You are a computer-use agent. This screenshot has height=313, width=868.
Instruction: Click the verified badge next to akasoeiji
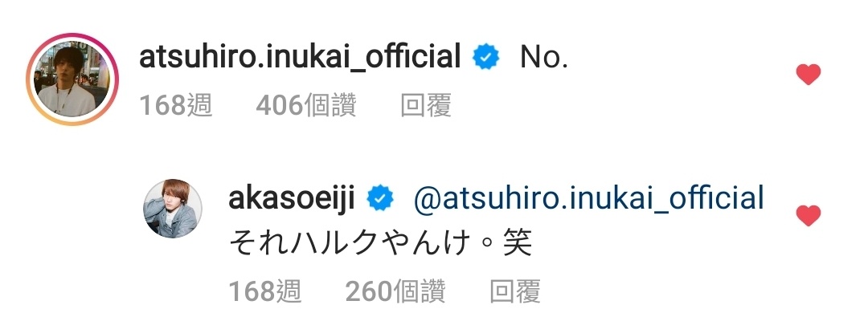[380, 199]
